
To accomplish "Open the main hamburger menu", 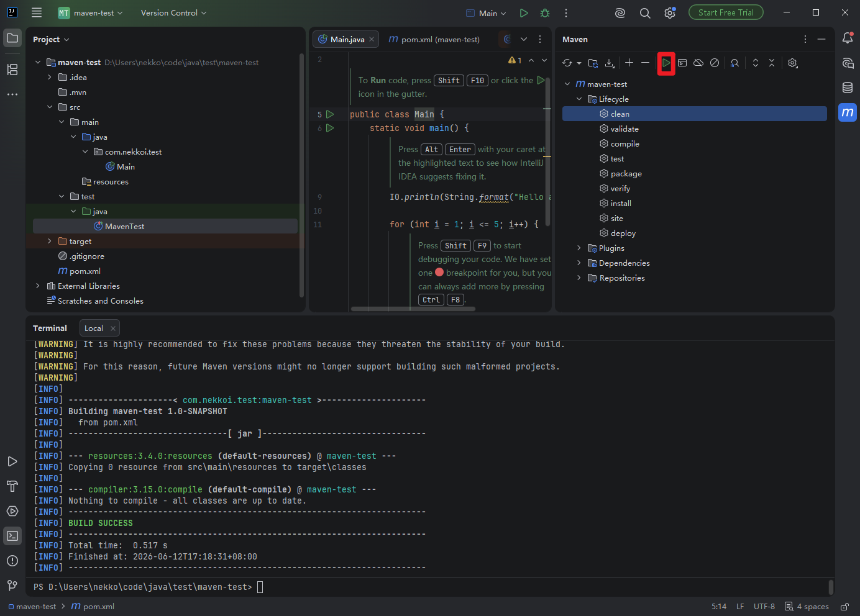I will [x=37, y=12].
